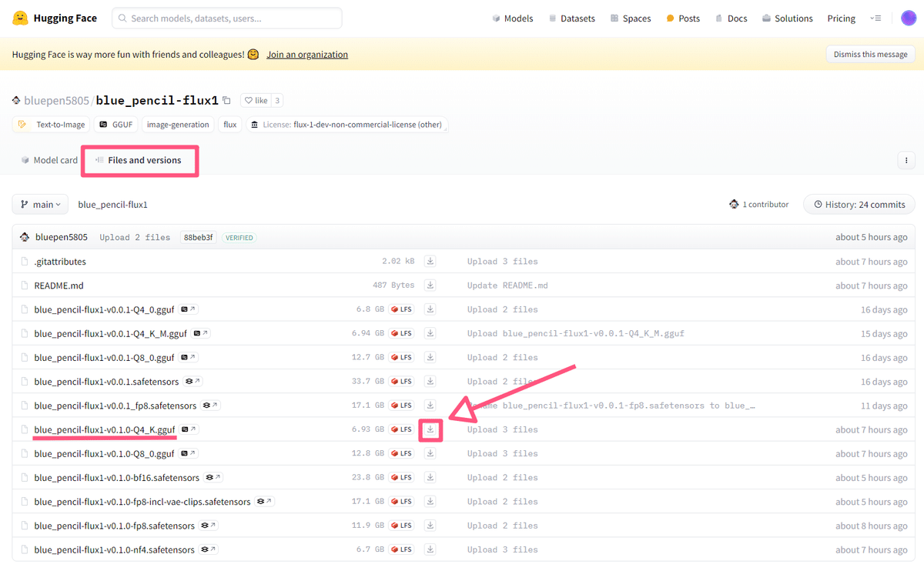Download blue_pencil-flux1-v0.0.1-Q4_K_M.gguf
The image size is (924, 571).
[430, 333]
